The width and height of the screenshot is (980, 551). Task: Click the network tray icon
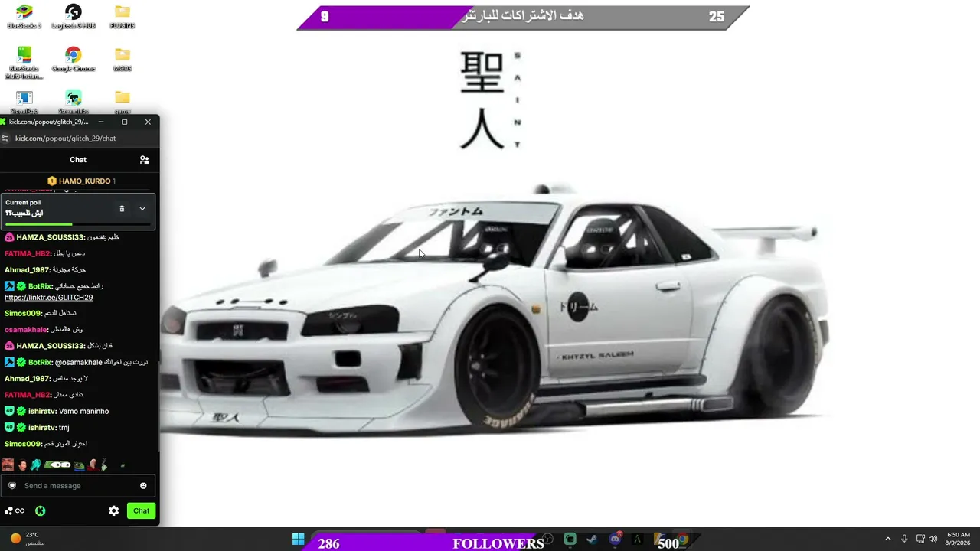920,540
